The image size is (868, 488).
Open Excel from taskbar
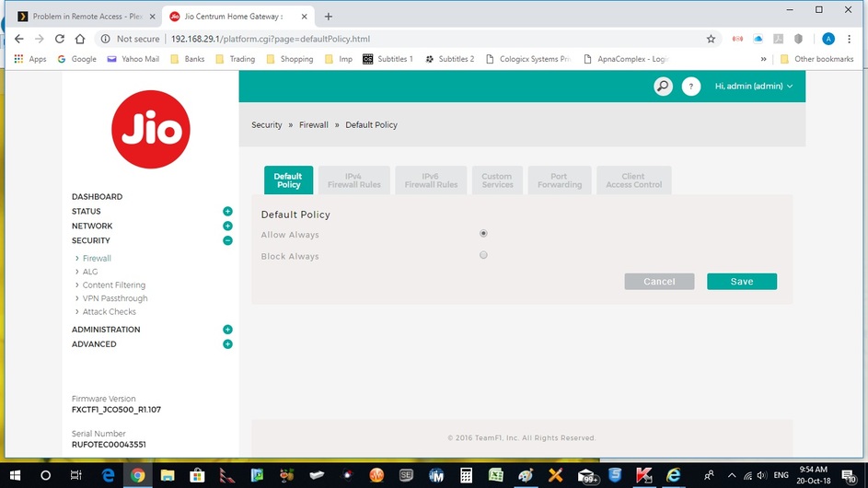495,475
